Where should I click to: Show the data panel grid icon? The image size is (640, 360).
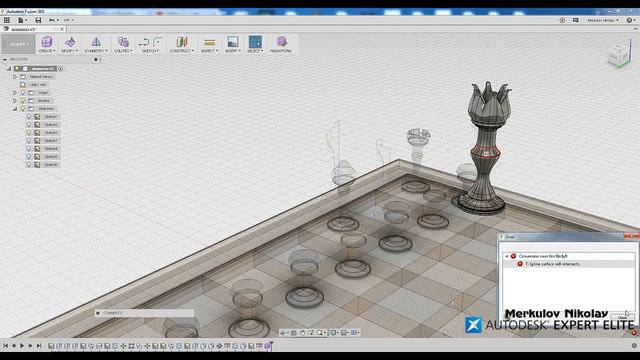tap(7, 20)
